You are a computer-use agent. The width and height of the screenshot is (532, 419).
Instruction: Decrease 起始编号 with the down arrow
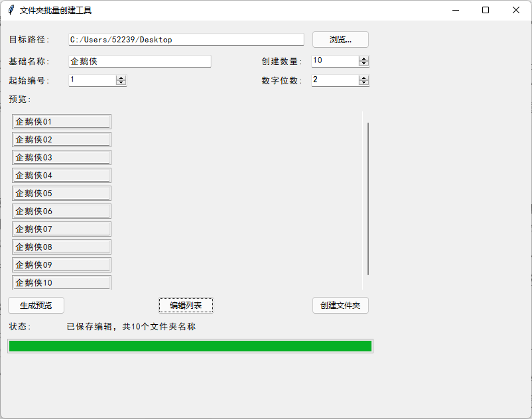[x=121, y=83]
